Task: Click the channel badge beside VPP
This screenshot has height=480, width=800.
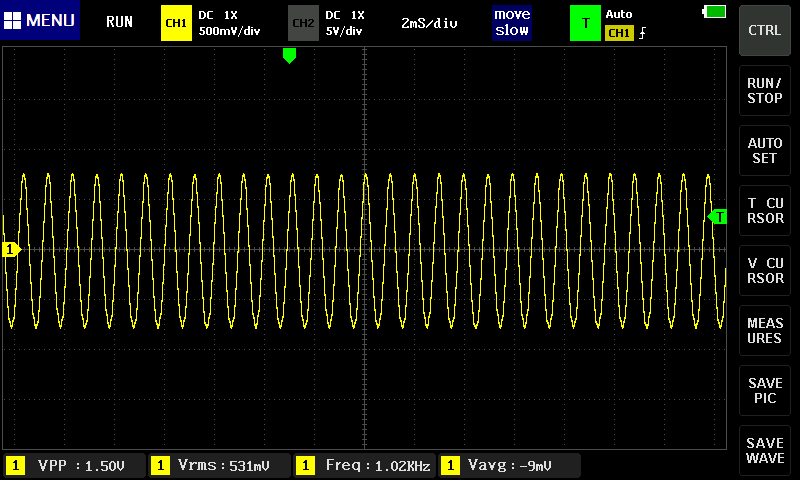Action: click(x=15, y=466)
